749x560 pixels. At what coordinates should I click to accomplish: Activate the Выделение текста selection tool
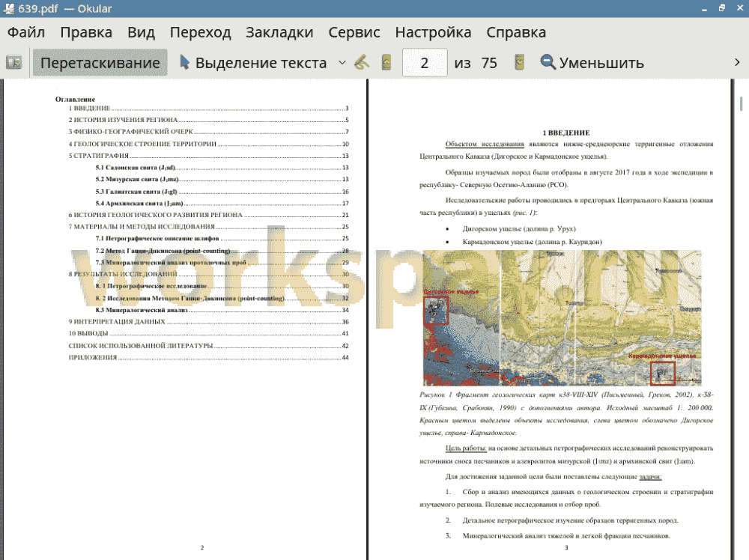click(253, 63)
